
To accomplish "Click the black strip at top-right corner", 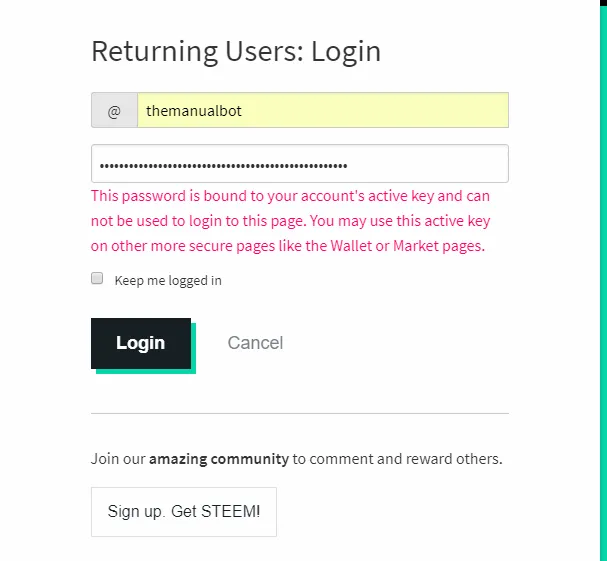I will click(603, 5).
